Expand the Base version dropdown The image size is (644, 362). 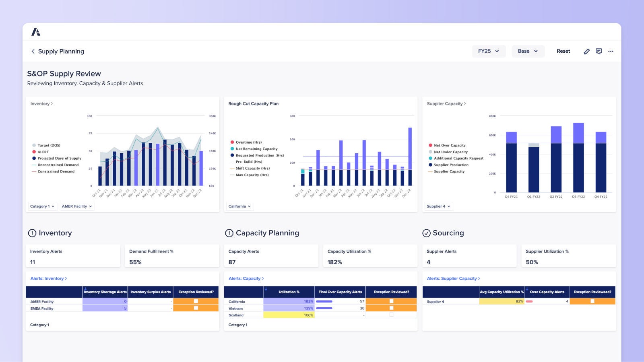click(528, 51)
